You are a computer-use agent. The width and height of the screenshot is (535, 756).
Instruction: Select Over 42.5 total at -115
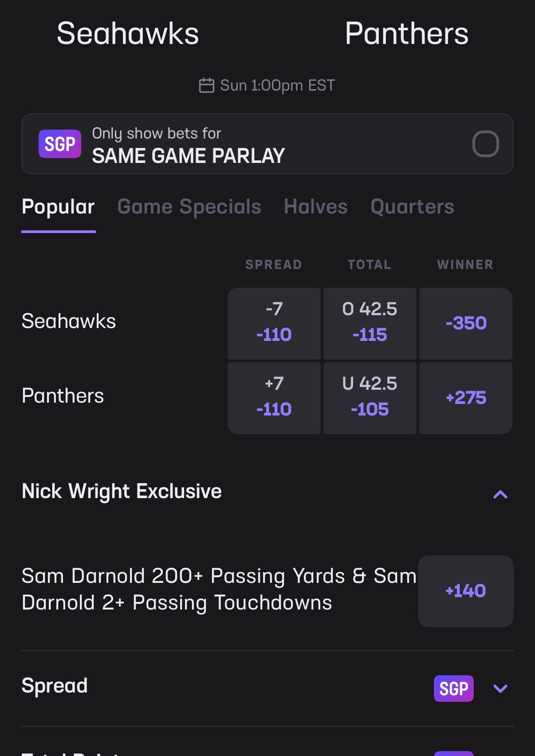(370, 323)
